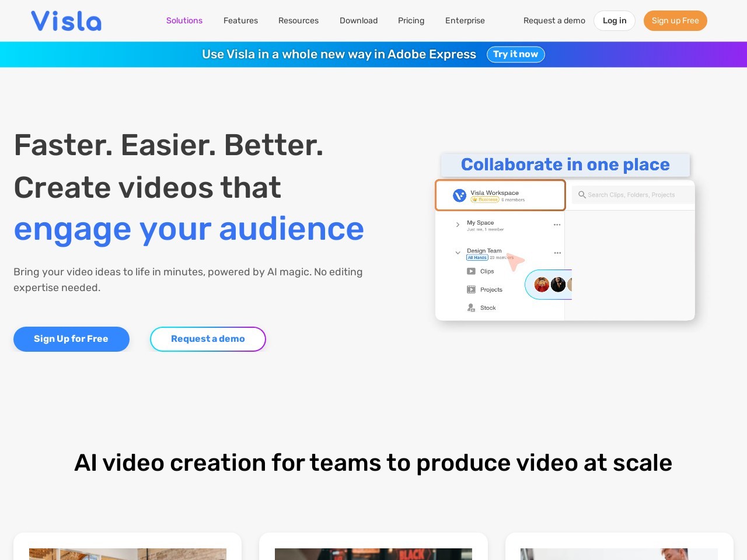
Task: Select the Clips play icon
Action: [471, 271]
